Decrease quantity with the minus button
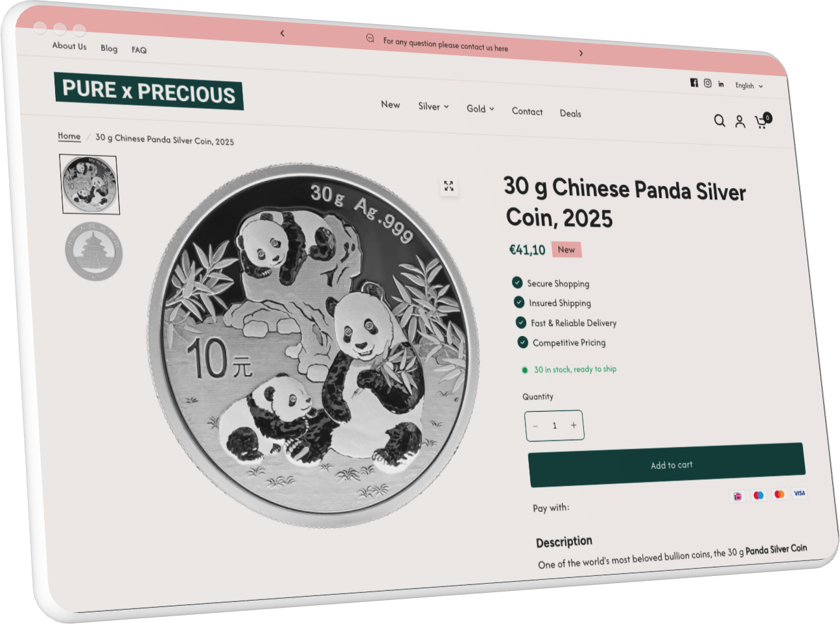This screenshot has width=840, height=624. [x=535, y=426]
